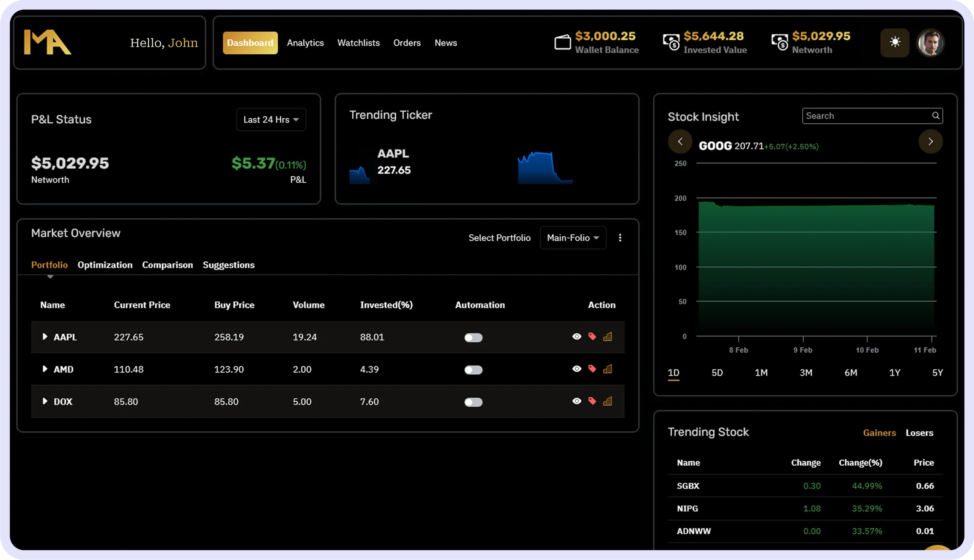
Task: Click the NIPG row in Trending Stock
Action: (805, 508)
